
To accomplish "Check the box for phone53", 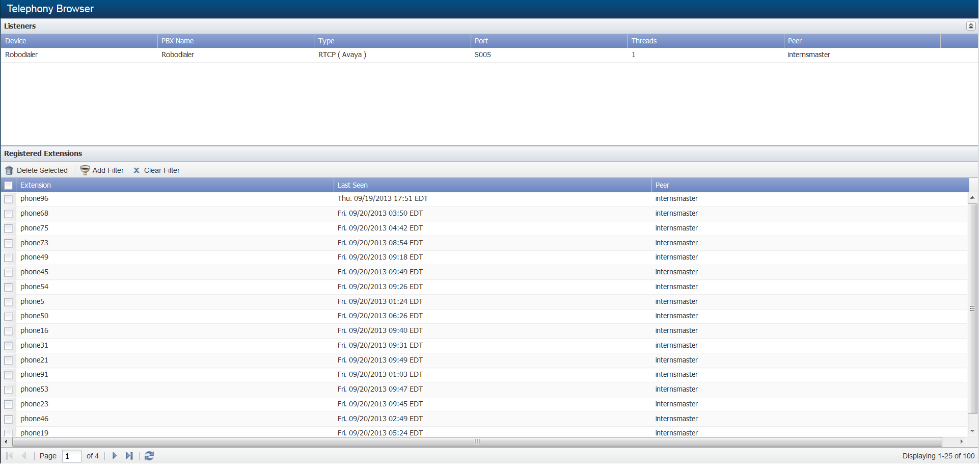I will click(x=9, y=390).
